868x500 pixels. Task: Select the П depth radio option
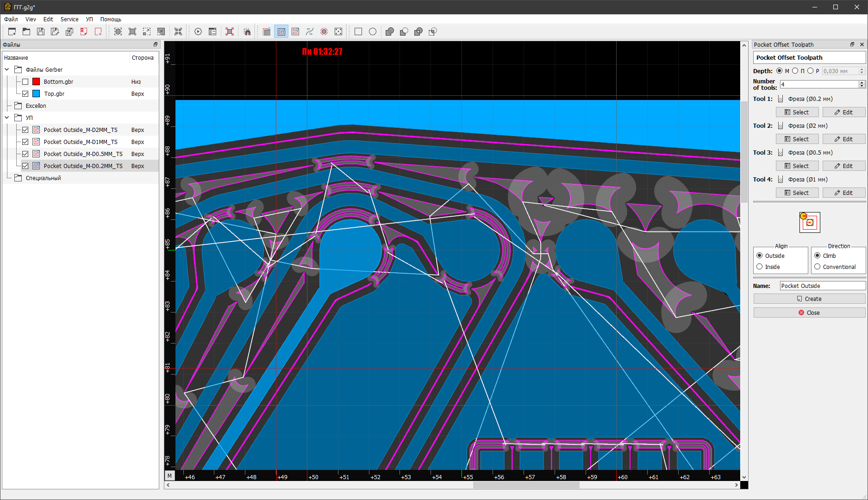click(x=795, y=71)
